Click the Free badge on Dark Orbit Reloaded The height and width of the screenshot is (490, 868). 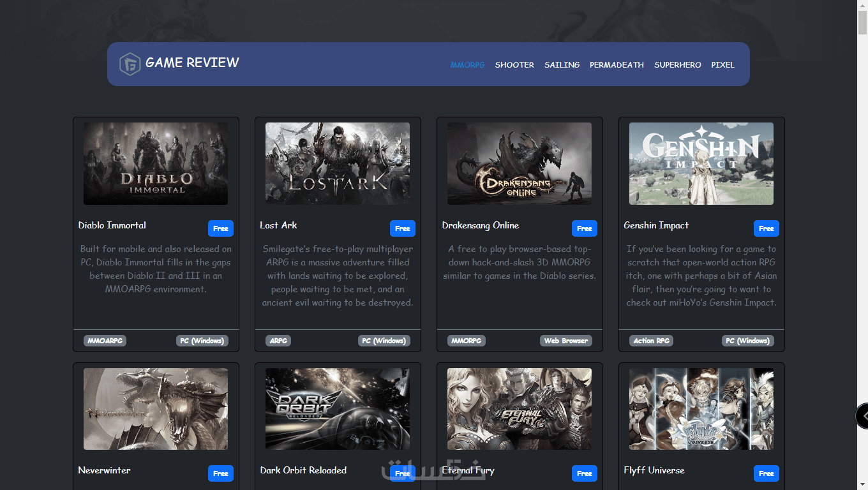[403, 473]
